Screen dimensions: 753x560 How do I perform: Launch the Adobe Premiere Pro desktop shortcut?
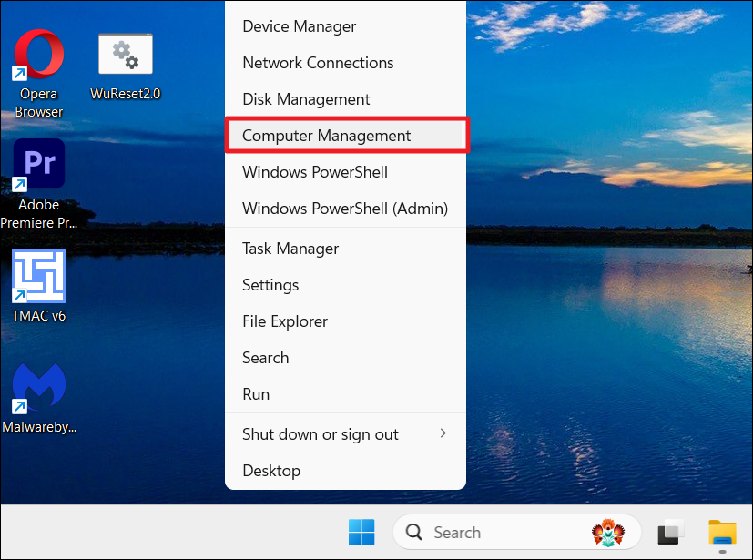(x=38, y=166)
